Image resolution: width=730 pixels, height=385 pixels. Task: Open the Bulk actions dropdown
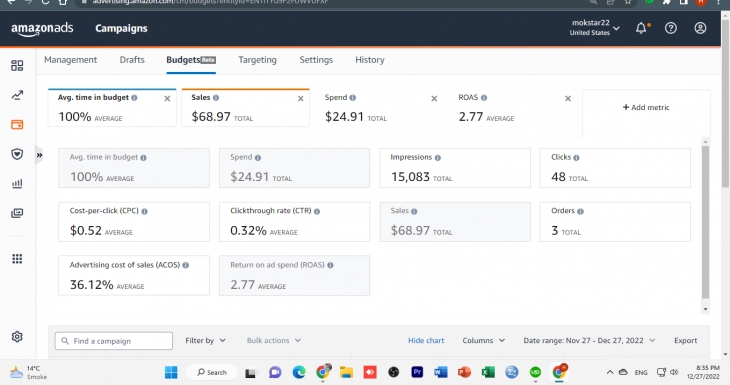(274, 341)
